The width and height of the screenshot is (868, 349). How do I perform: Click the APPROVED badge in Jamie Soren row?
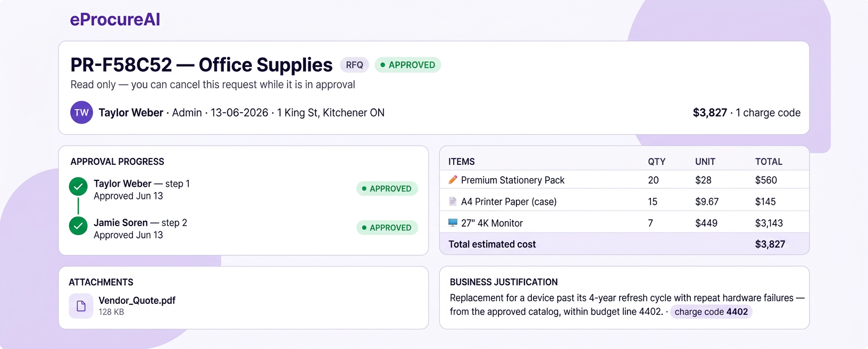coord(387,228)
